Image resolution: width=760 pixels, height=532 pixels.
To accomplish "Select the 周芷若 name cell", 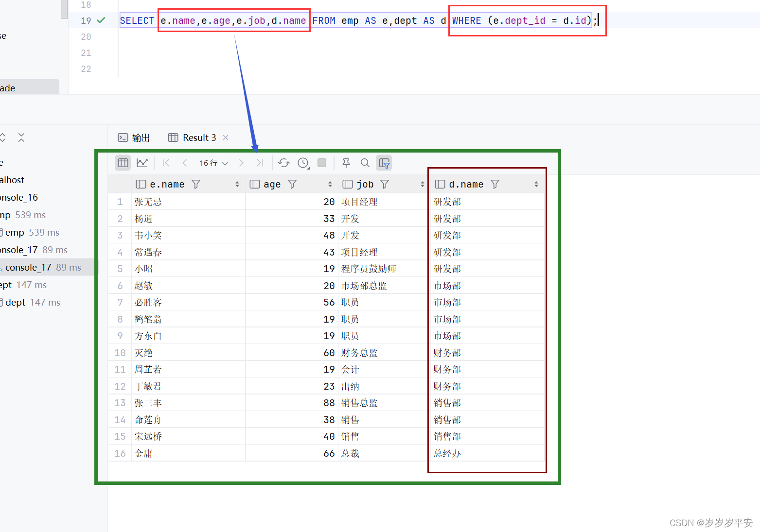I will click(189, 369).
